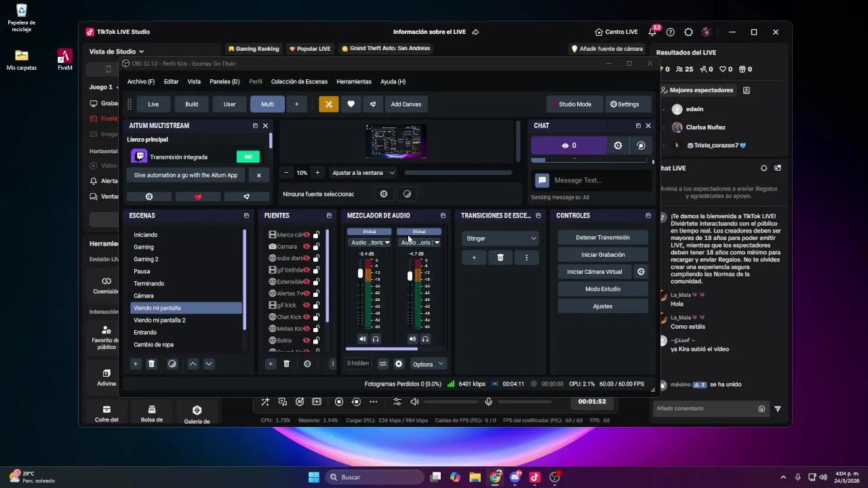The height and width of the screenshot is (488, 868).
Task: Open Archivo (F) menu in OBS
Action: click(141, 81)
